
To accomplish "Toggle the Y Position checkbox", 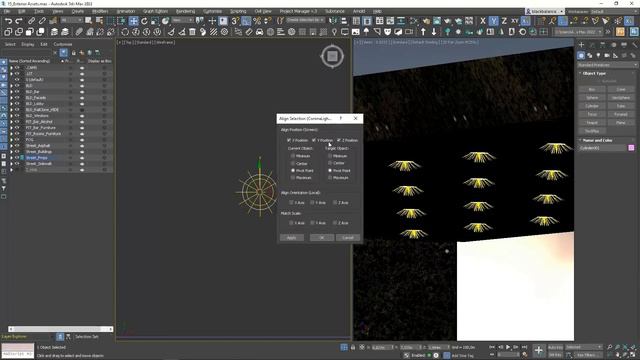I will [314, 140].
